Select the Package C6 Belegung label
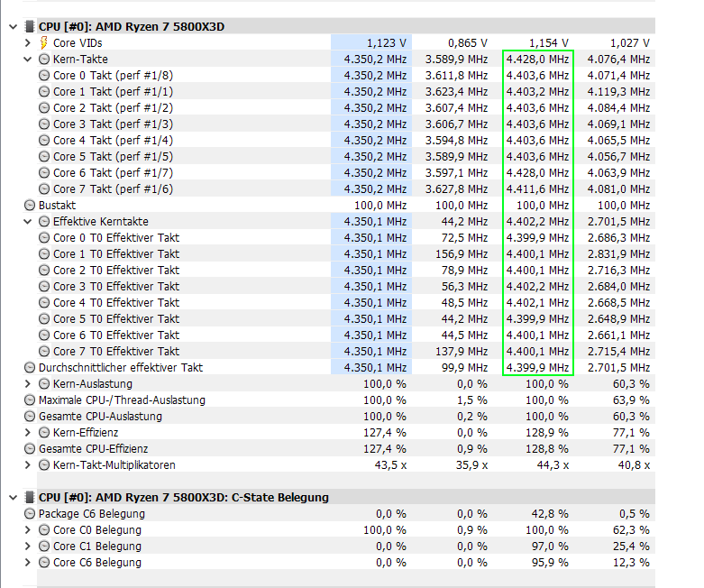 point(92,513)
